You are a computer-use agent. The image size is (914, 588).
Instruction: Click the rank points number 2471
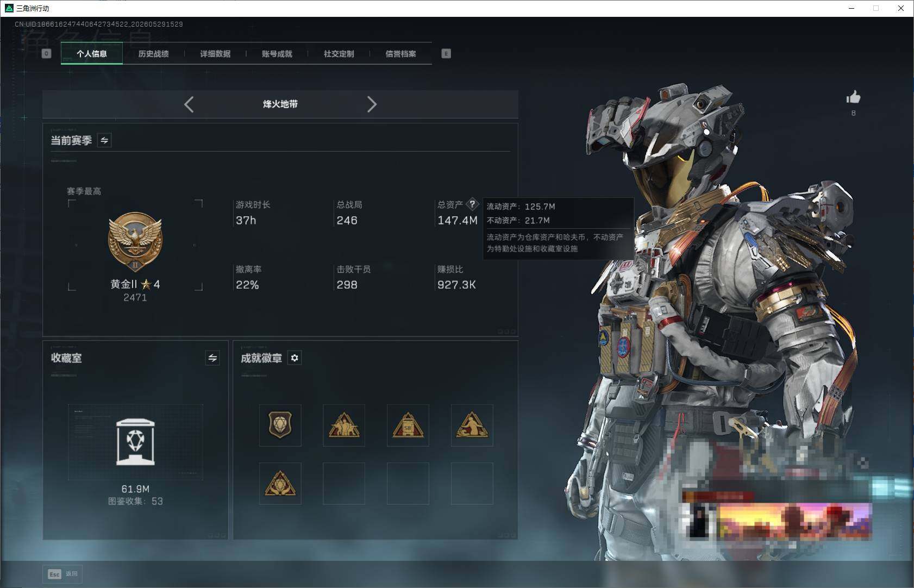click(x=135, y=297)
